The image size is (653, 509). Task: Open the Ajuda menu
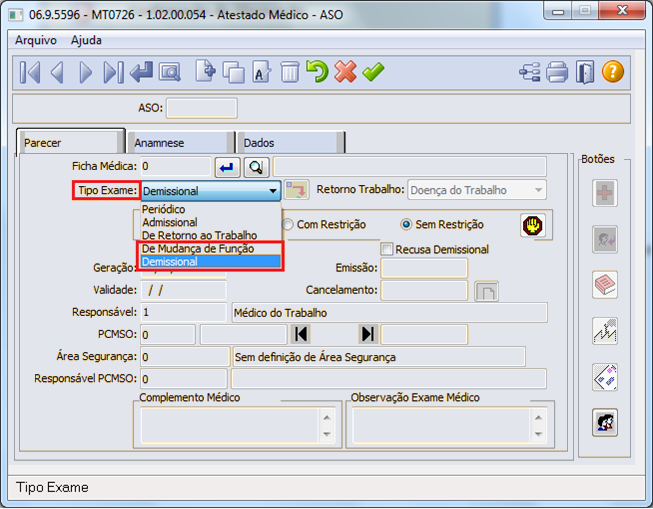coord(86,40)
